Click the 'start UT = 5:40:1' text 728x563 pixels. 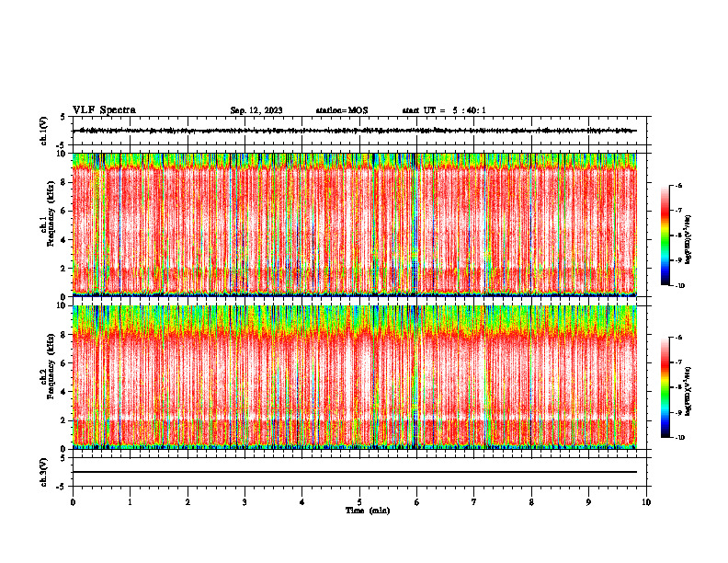444,110
